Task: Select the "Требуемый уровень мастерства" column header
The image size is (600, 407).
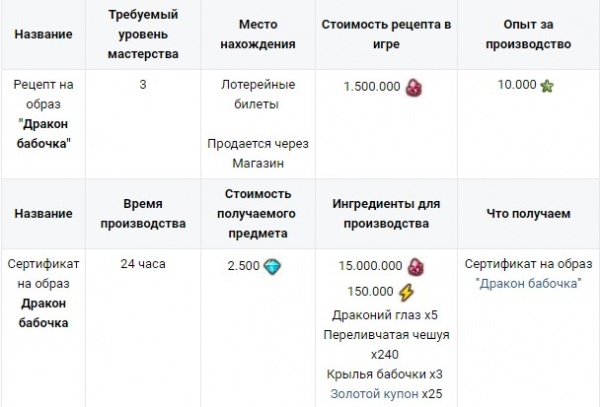Action: (x=143, y=34)
